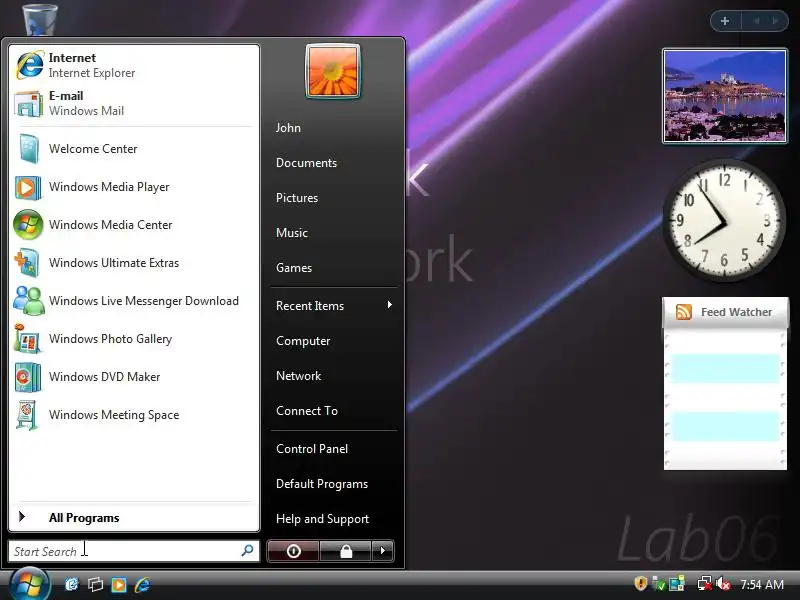
Task: Click the tray icon left of network
Action: coord(677,584)
